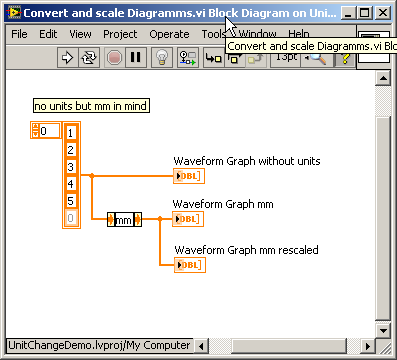Select array element 4
Viewport: 397px width, 360px height.
click(x=71, y=184)
